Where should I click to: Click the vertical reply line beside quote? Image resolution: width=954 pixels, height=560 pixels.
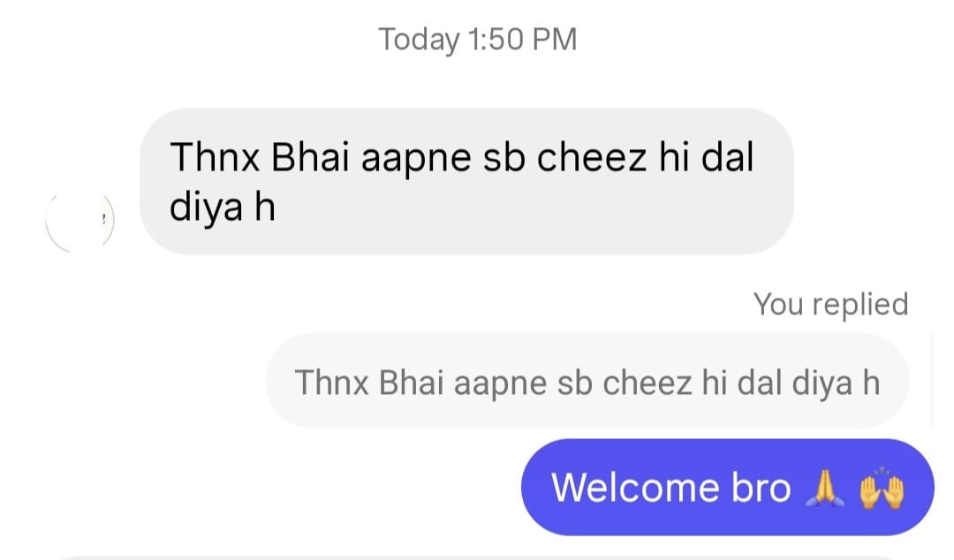[x=931, y=381]
